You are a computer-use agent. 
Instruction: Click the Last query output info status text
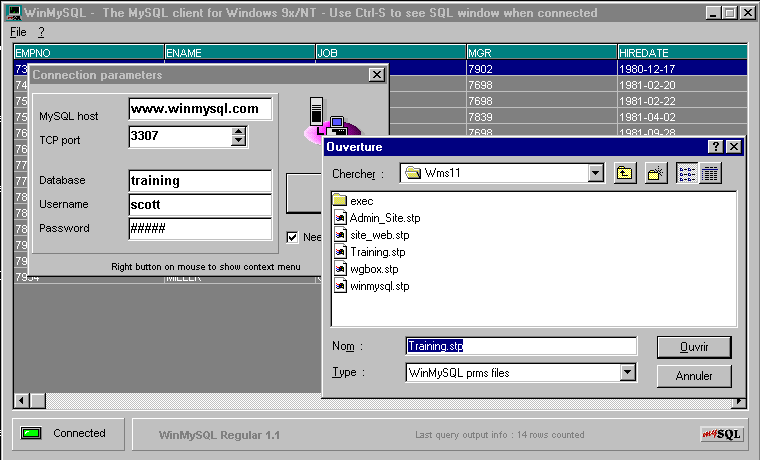[x=499, y=435]
